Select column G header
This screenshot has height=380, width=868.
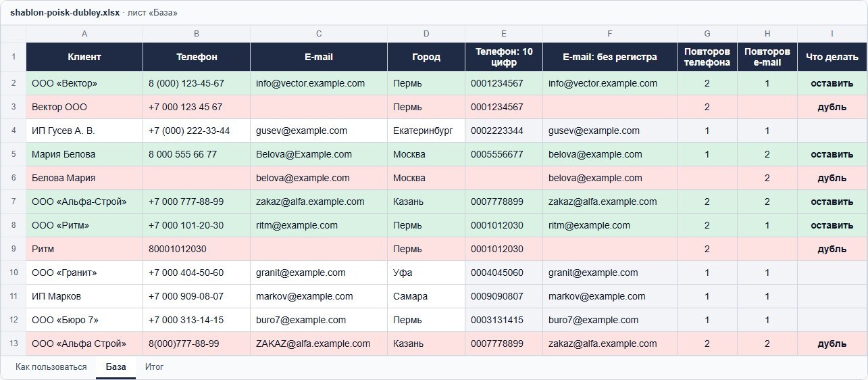click(x=707, y=34)
